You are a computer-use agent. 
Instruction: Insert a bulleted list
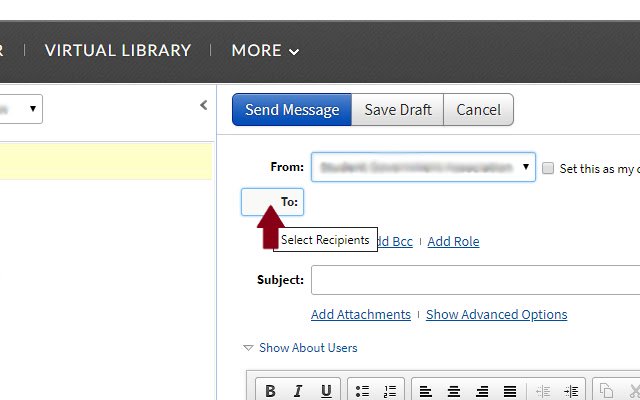[362, 391]
